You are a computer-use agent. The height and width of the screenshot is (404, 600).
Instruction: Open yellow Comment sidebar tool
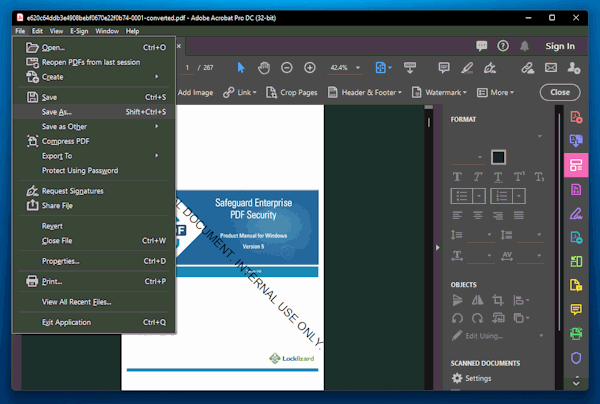coord(576,309)
